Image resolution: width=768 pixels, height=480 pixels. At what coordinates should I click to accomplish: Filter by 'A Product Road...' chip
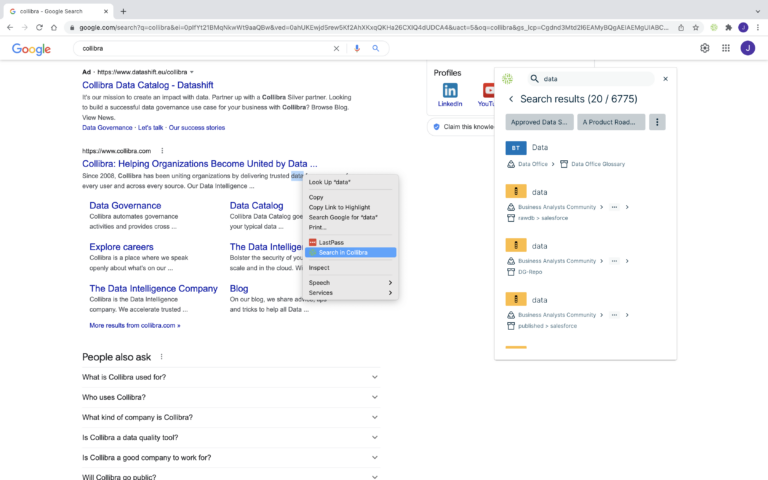[611, 122]
